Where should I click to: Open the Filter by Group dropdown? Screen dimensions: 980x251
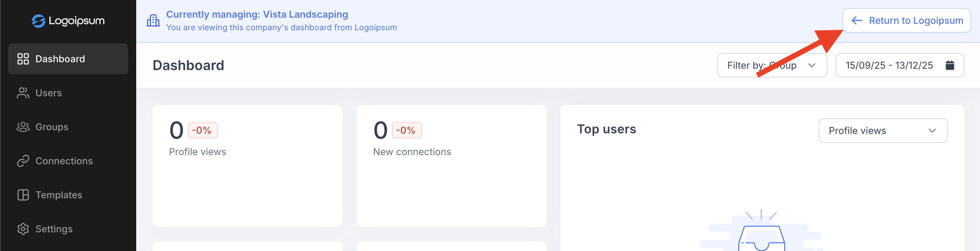click(x=772, y=65)
